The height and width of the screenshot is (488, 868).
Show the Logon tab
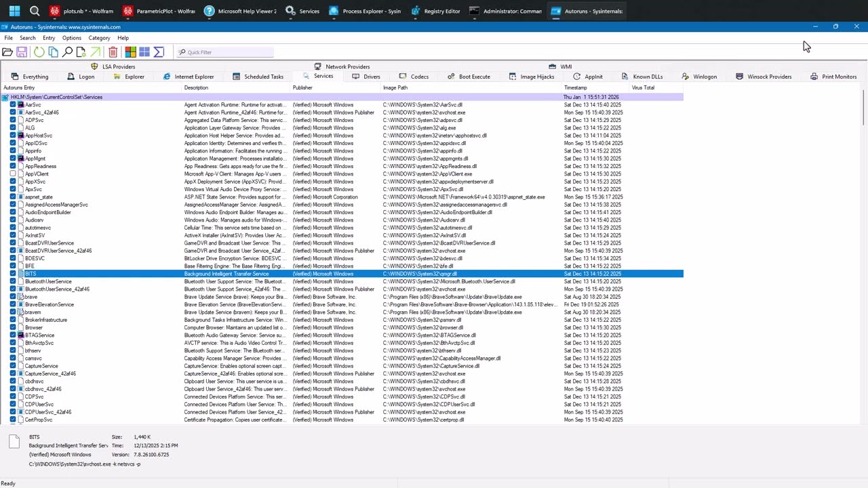pos(81,77)
